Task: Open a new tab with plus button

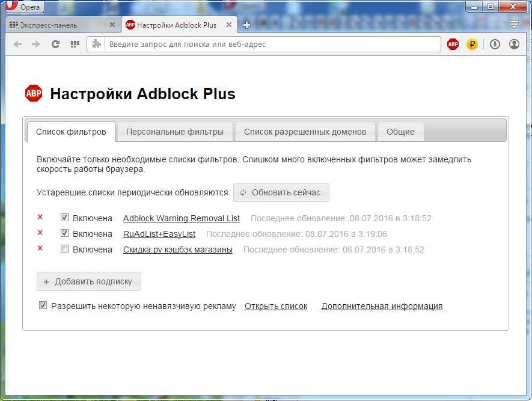Action: [x=246, y=25]
